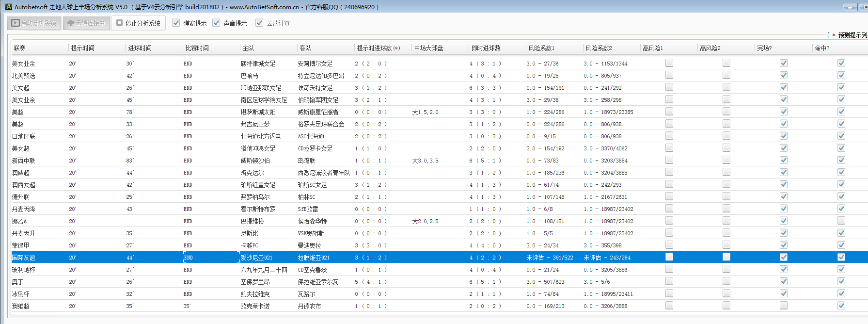Click the 云端连接中 cloud button

point(86,23)
